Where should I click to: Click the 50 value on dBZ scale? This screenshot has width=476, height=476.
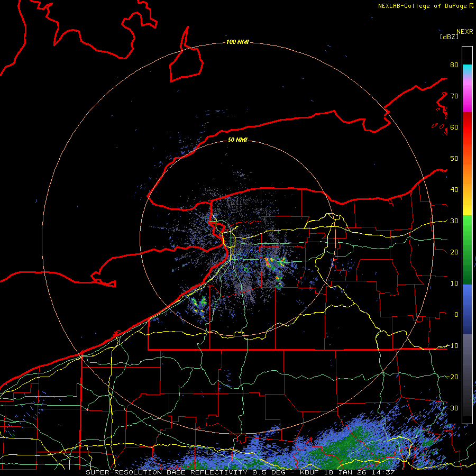(454, 159)
